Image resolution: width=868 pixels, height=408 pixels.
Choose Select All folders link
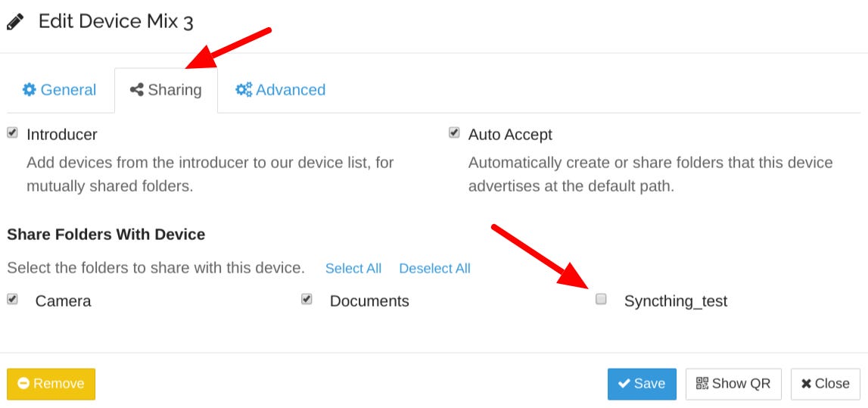click(353, 269)
